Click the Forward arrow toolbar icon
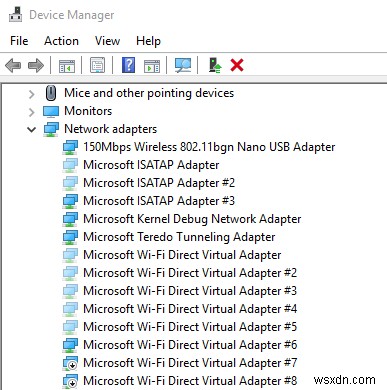This screenshot has height=390, width=387. (x=36, y=65)
